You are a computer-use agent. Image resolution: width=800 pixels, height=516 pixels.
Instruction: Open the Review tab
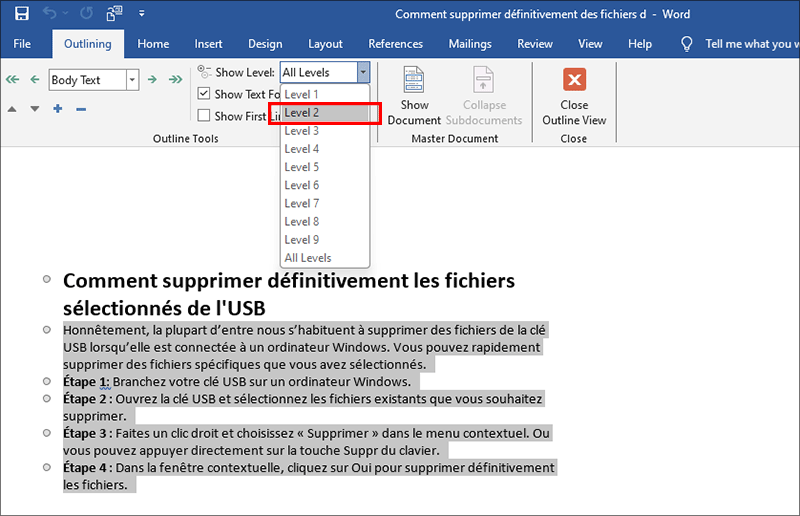(535, 44)
